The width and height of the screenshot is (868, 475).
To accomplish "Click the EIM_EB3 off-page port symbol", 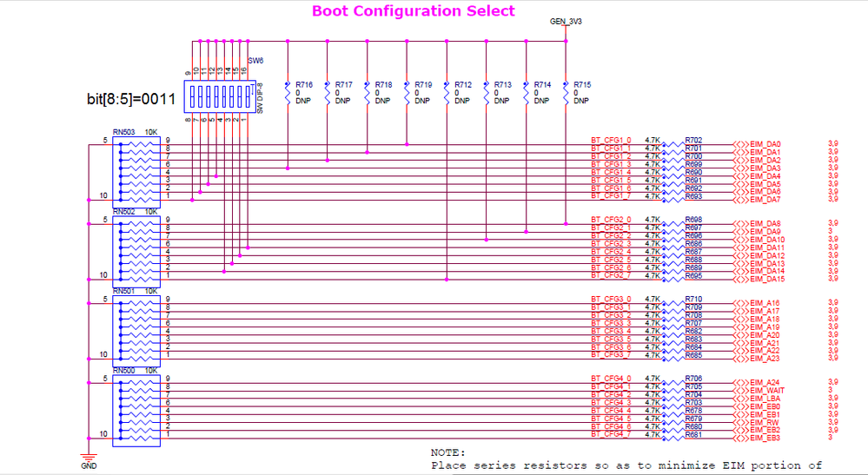I will coord(740,439).
